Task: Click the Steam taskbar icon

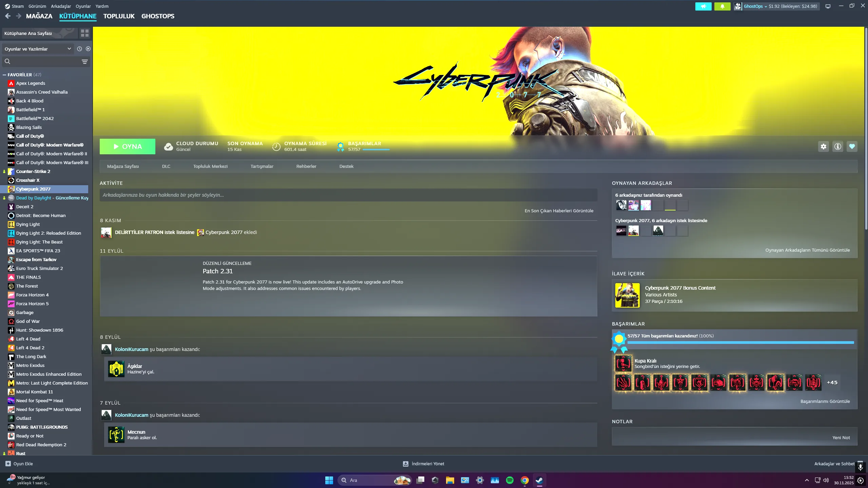Action: click(539, 480)
